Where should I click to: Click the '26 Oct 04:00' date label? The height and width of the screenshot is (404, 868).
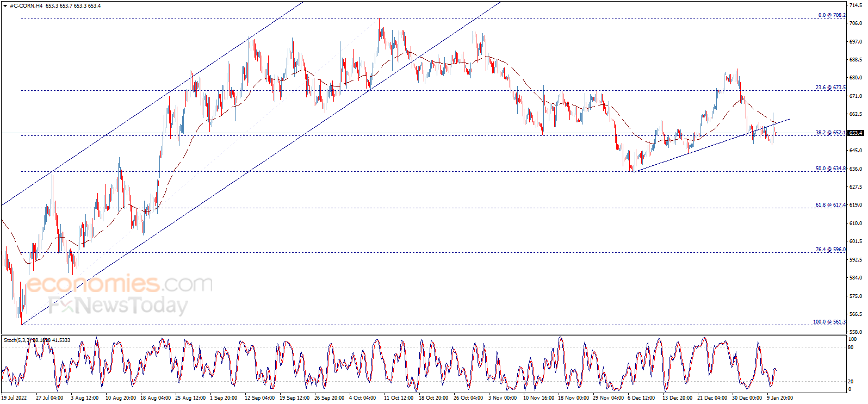468,398
